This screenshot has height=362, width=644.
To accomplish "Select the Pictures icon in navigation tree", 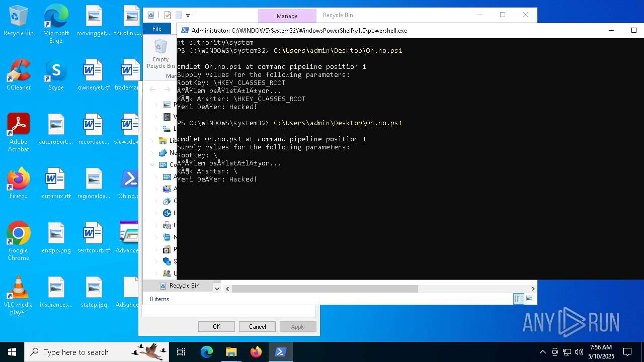I will 167,105.
